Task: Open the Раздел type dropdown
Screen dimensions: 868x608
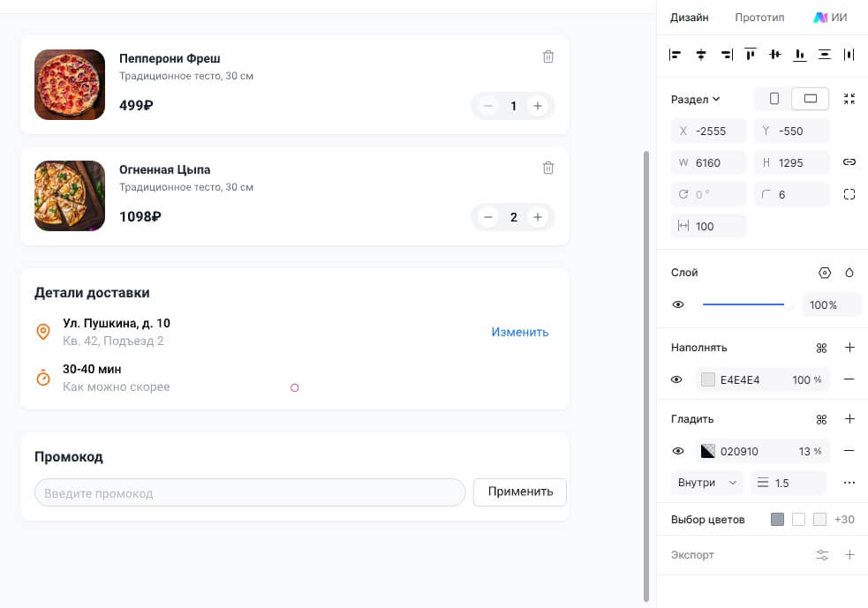Action: [x=695, y=99]
